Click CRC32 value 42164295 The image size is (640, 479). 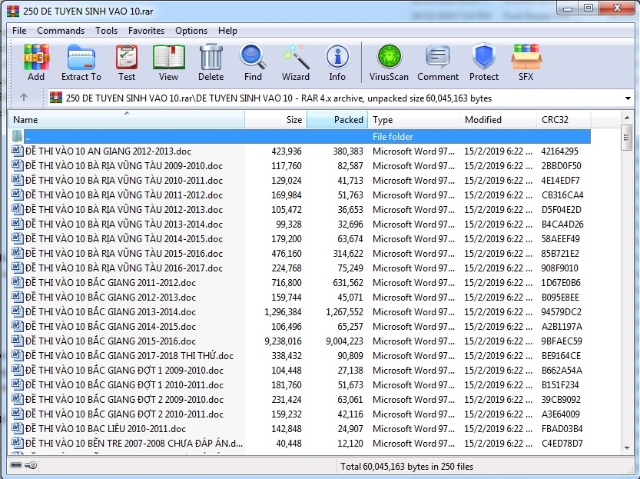coord(560,151)
